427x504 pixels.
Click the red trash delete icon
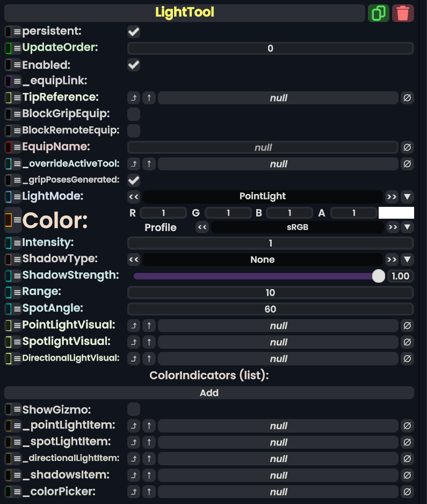[403, 13]
